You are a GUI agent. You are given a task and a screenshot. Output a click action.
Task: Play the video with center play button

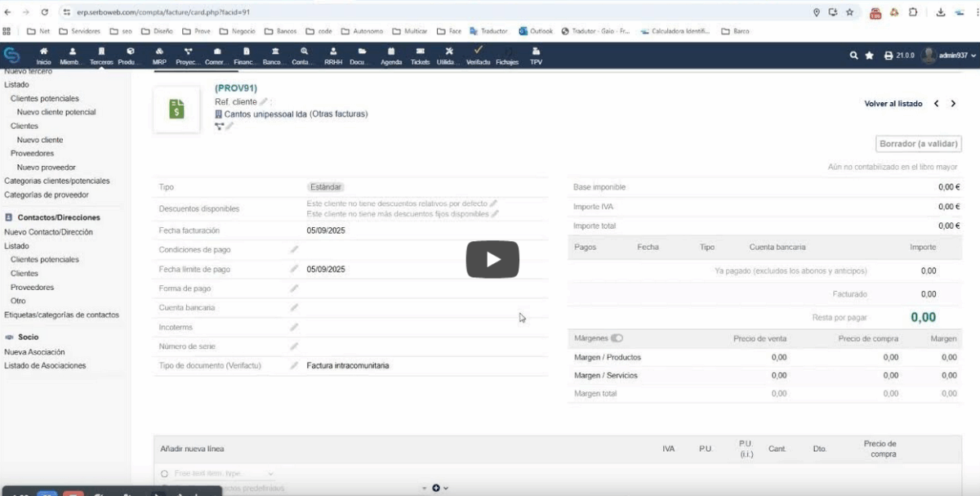pos(492,259)
